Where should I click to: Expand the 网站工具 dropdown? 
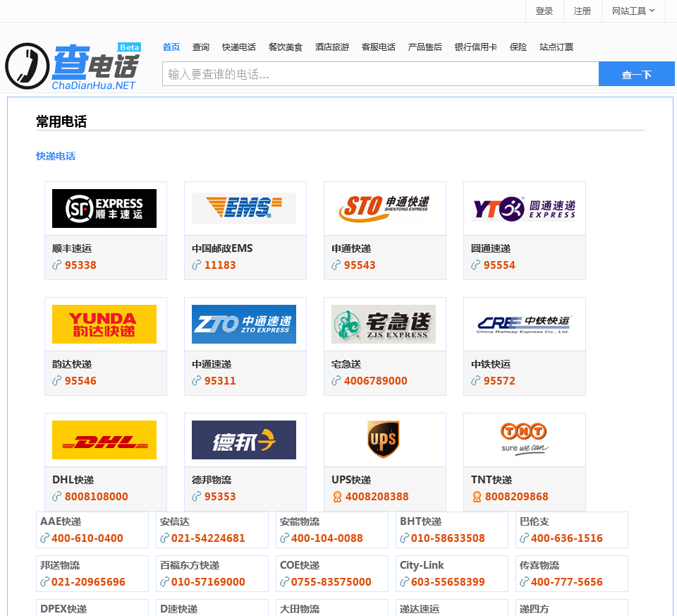click(x=633, y=11)
